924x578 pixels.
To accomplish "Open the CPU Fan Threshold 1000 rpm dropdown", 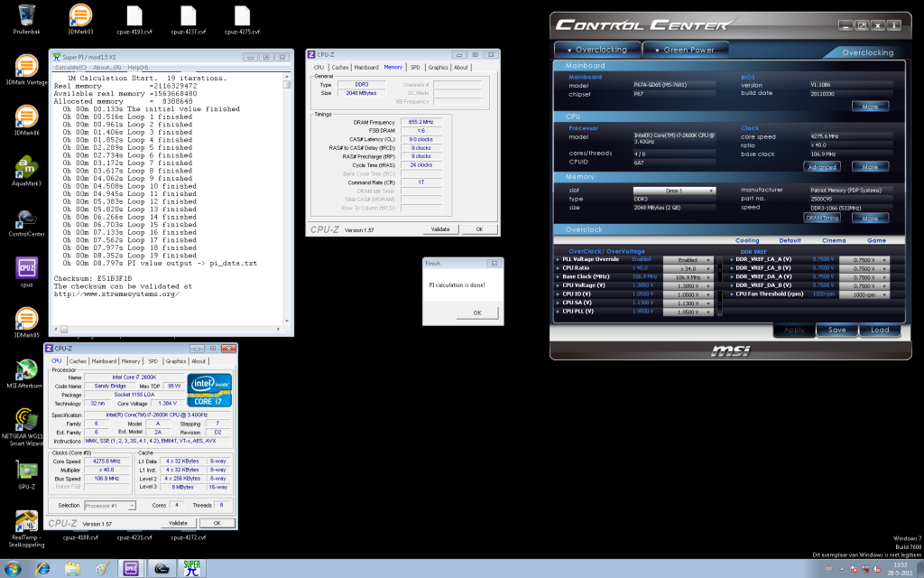I will coord(864,294).
